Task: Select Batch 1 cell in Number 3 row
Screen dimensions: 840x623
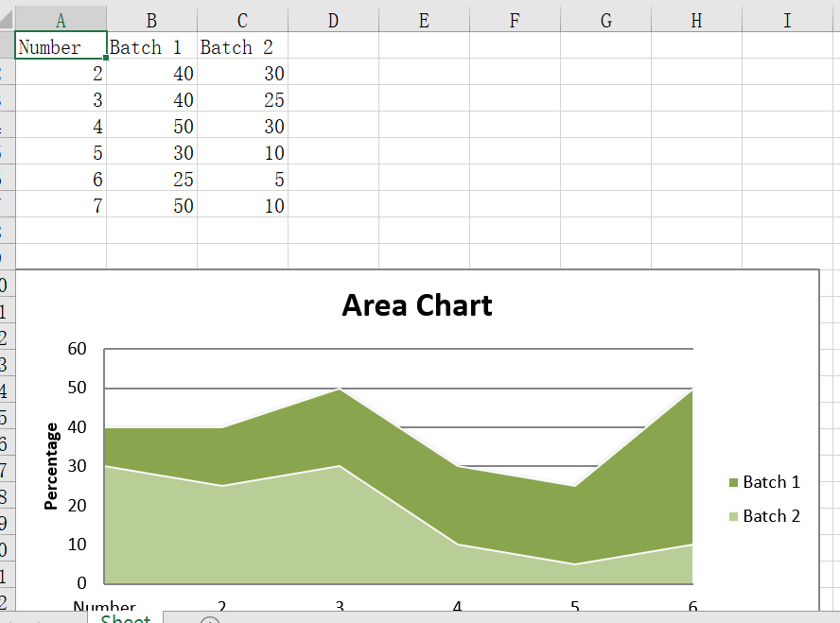Action: coord(152,98)
